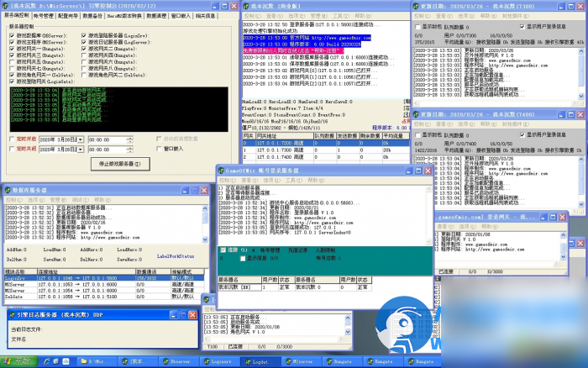Switch to the 帐号管理 tab

point(43,15)
